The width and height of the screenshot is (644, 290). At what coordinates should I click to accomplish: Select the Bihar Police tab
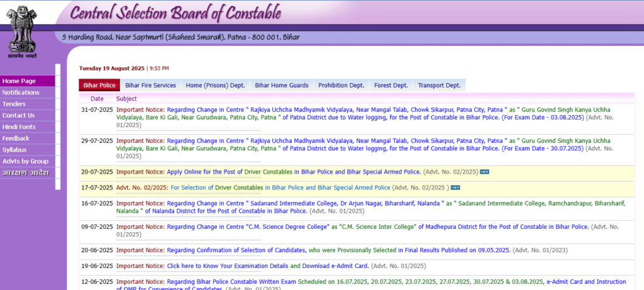pyautogui.click(x=99, y=86)
